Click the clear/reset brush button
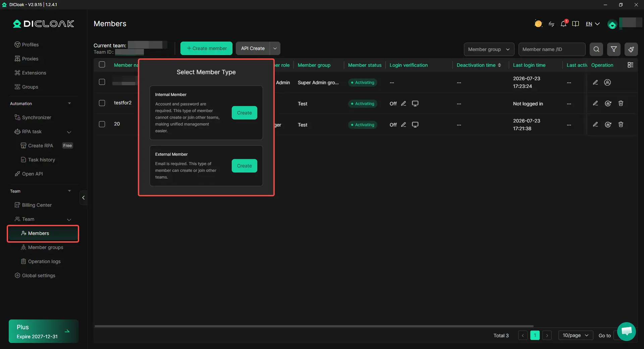Screen dimensions: 644x349 pyautogui.click(x=631, y=49)
